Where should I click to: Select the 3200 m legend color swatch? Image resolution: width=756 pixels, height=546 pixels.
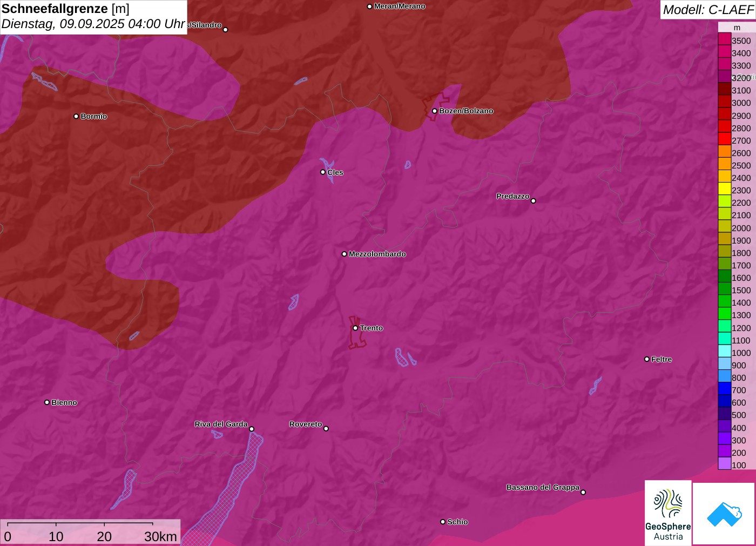tap(724, 76)
